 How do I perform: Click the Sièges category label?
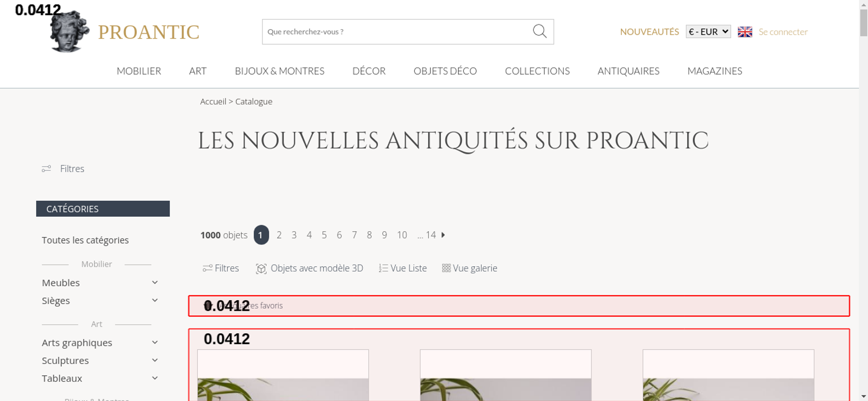click(56, 300)
